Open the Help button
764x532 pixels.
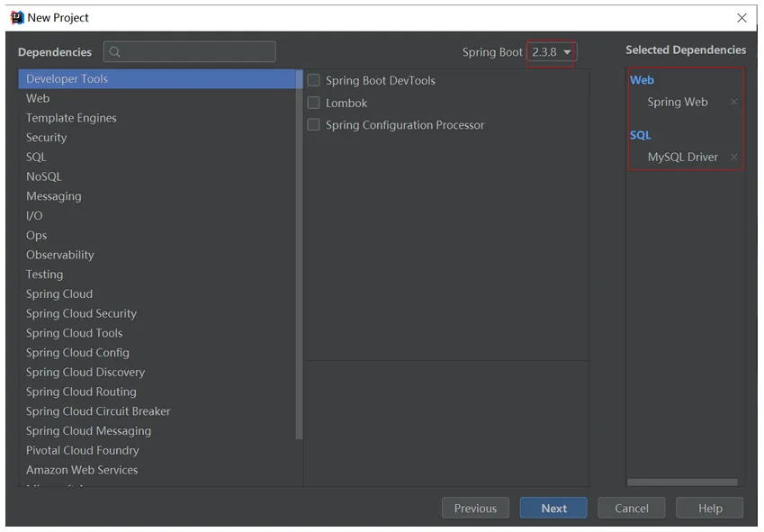pyautogui.click(x=710, y=508)
